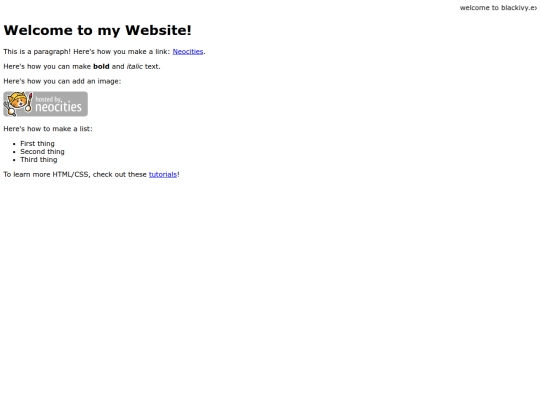Select the Third thing list item
This screenshot has width=540, height=405.
pyautogui.click(x=39, y=159)
